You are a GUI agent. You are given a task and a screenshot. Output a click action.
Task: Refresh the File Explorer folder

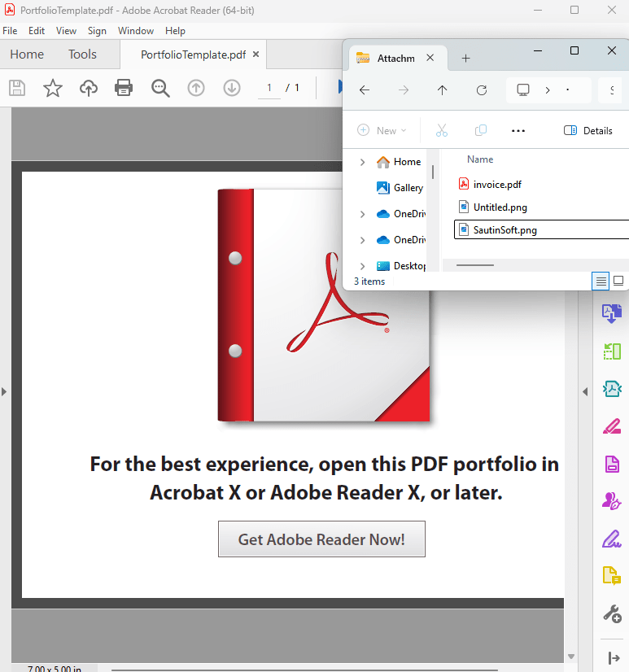pos(482,90)
